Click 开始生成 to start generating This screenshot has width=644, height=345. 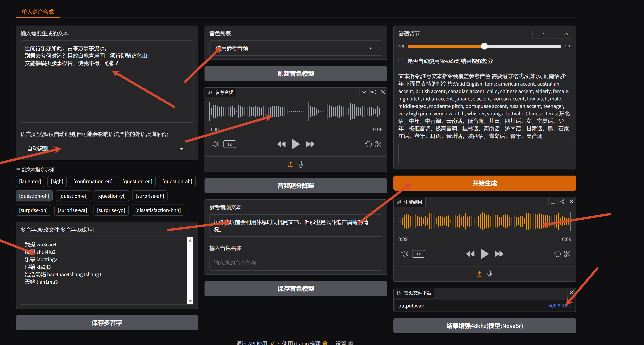(x=484, y=183)
